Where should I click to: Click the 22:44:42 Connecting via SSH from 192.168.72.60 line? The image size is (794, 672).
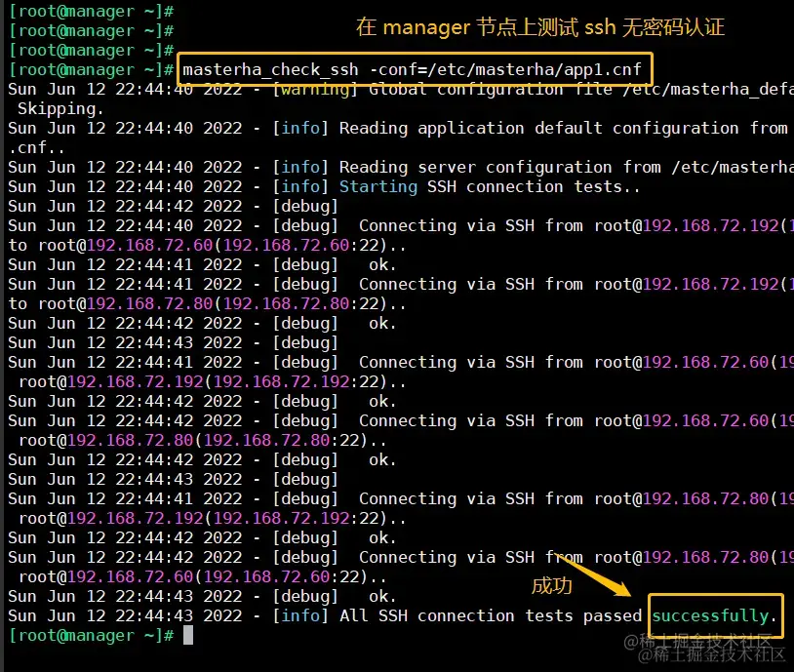tap(401, 420)
